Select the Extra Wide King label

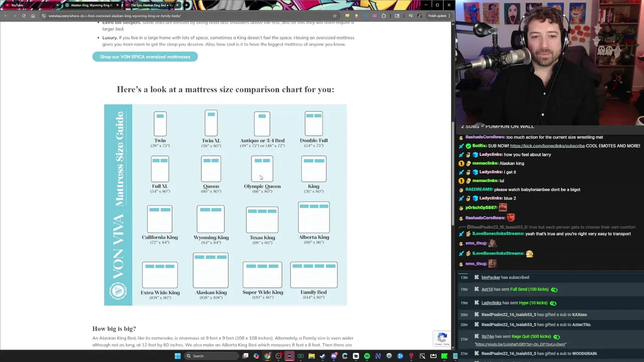coord(160,292)
